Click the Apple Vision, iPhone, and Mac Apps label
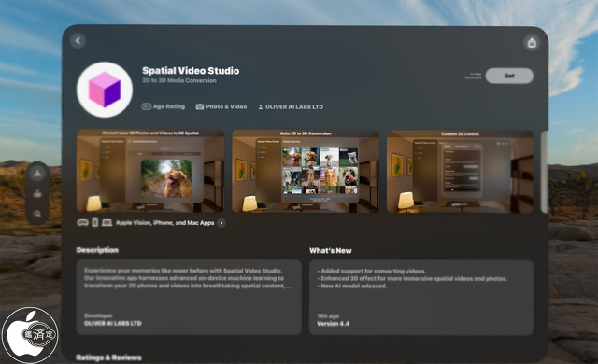 (x=164, y=223)
